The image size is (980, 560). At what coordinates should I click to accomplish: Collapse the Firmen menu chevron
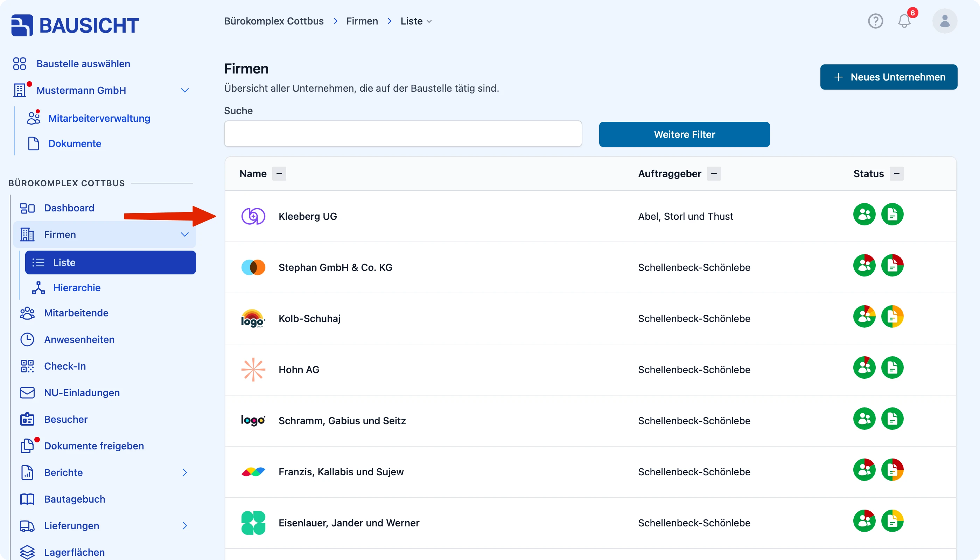pos(184,234)
